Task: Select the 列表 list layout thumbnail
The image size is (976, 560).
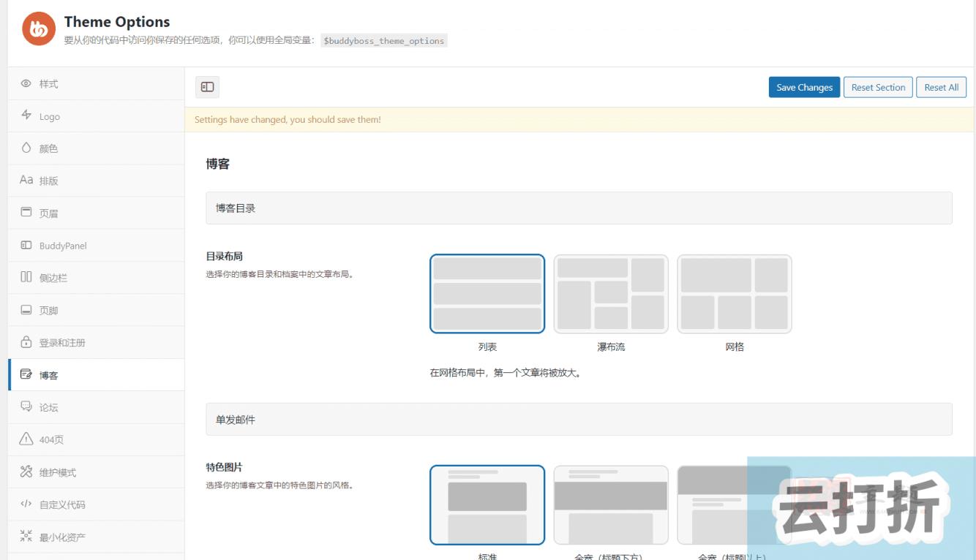Action: pos(487,294)
